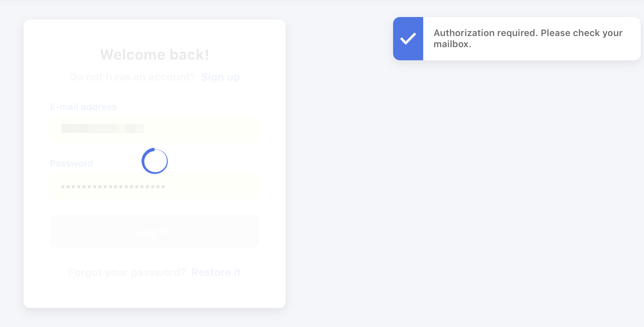Focus the Password input field

pos(155,186)
